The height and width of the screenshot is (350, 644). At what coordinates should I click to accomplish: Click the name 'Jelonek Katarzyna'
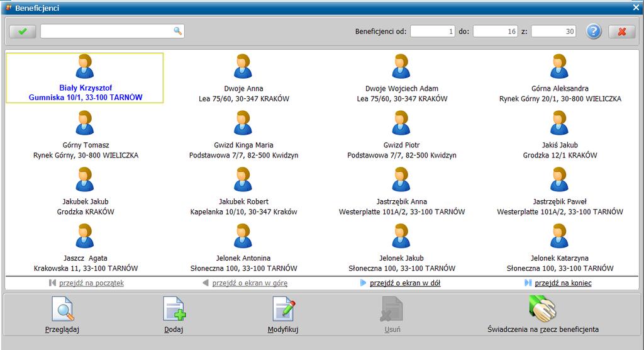click(559, 258)
